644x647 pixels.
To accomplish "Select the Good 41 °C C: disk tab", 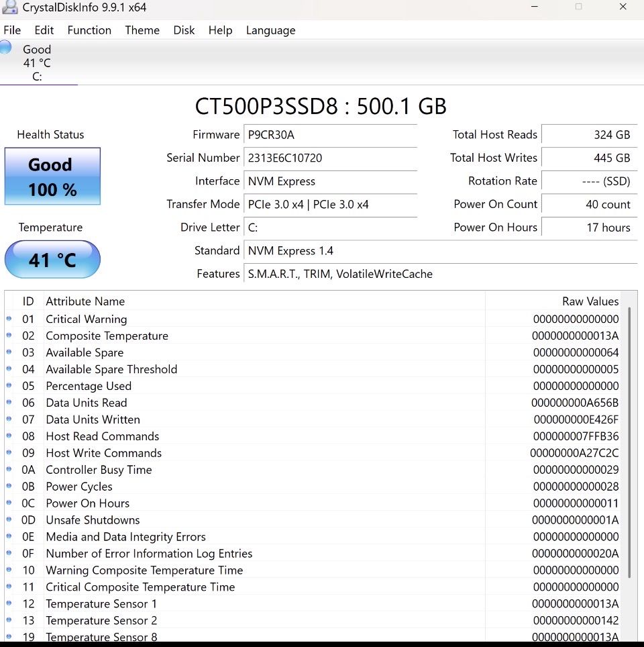I will tap(38, 62).
